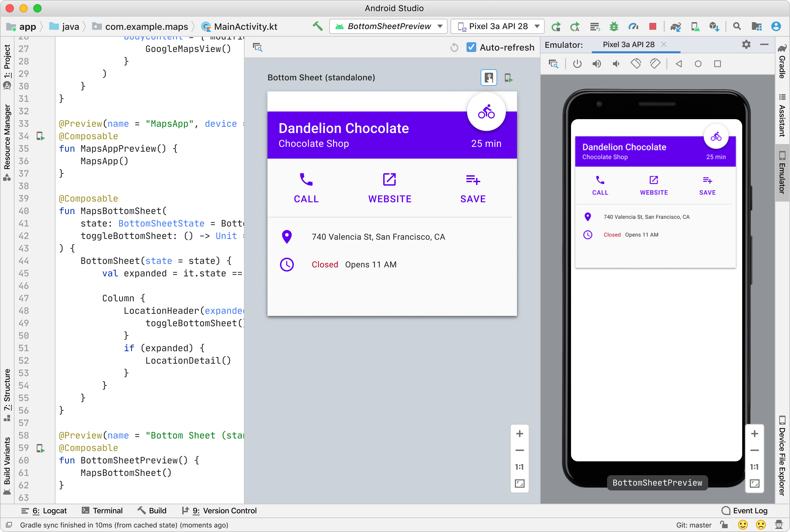Open the Version Control tool window

[x=220, y=511]
